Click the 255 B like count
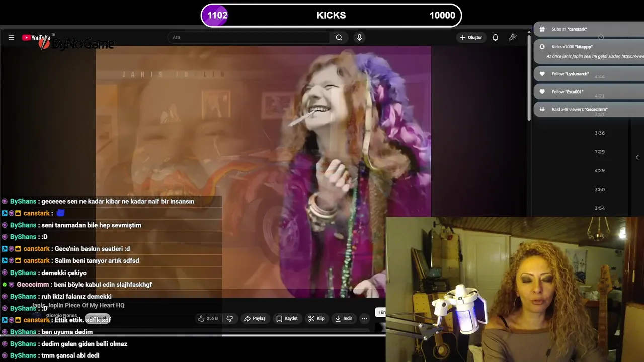The image size is (644, 362). coord(212,318)
